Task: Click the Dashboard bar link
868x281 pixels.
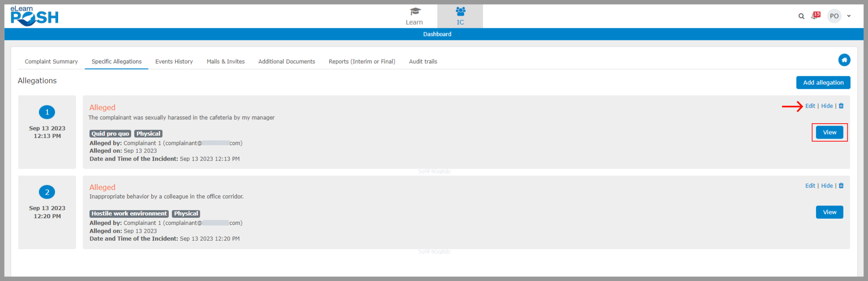Action: click(x=437, y=35)
